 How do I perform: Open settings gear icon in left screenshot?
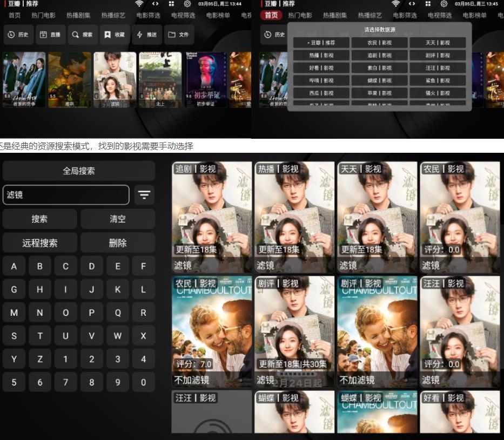[187, 4]
